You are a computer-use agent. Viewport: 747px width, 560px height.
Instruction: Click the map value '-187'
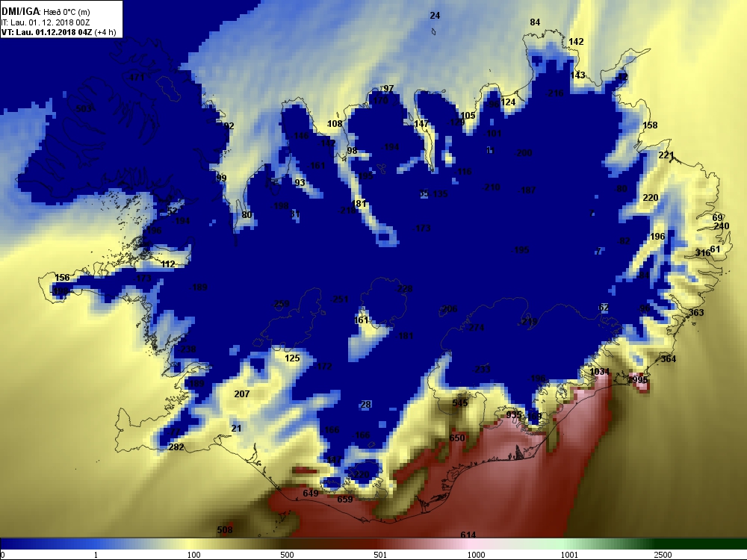click(x=527, y=190)
